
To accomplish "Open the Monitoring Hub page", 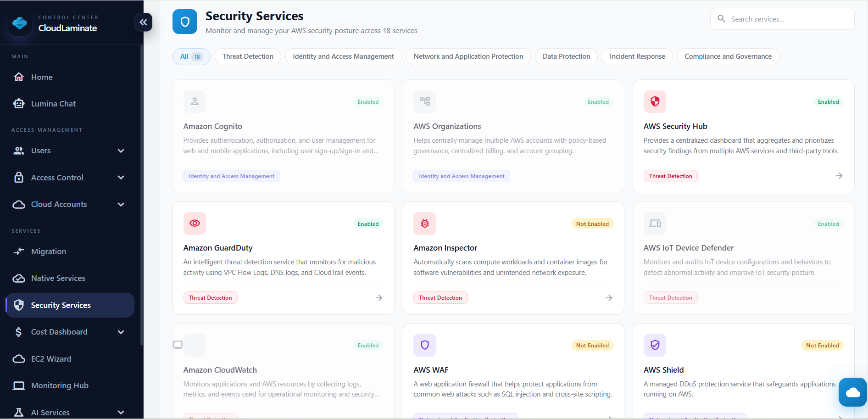I will click(x=60, y=385).
